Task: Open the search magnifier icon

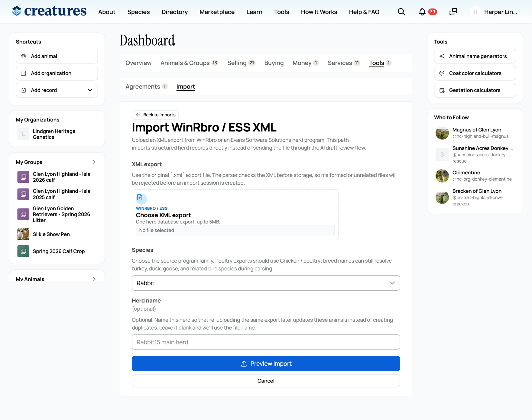Action: pyautogui.click(x=401, y=12)
